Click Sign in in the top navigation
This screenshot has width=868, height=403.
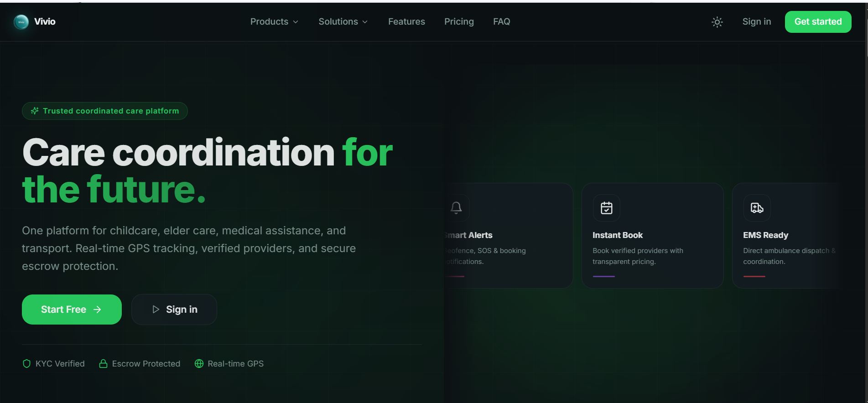click(757, 21)
